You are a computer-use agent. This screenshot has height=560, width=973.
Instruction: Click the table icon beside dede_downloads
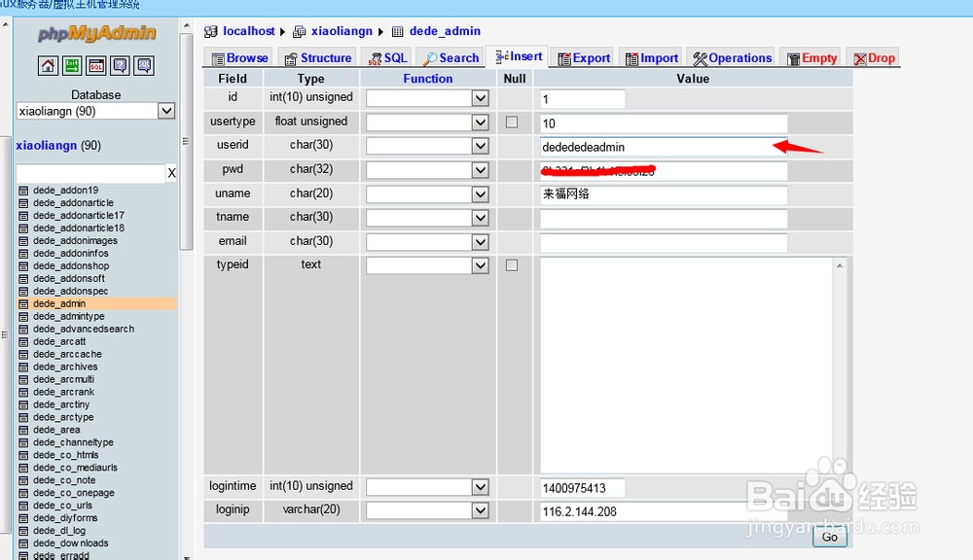click(23, 543)
